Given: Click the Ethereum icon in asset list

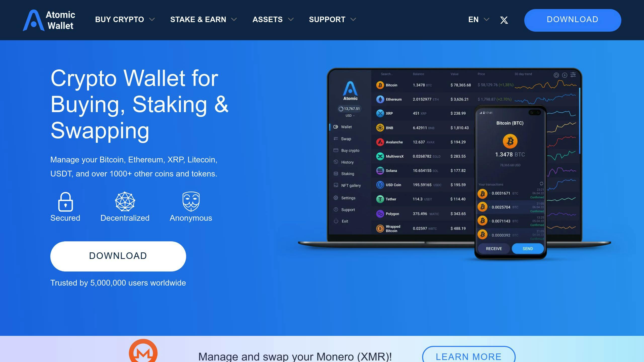Looking at the screenshot, I should [379, 100].
